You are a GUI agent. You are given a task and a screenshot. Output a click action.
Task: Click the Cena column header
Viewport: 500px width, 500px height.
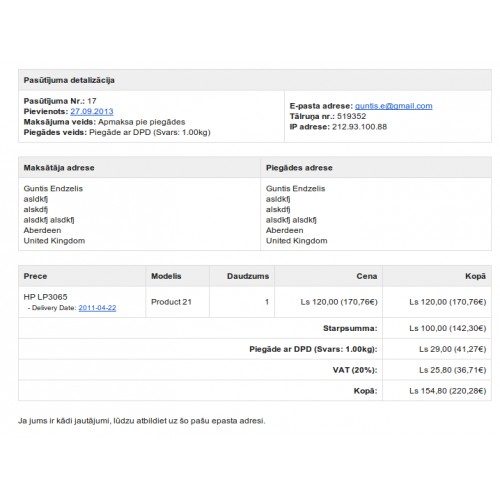pos(367,276)
